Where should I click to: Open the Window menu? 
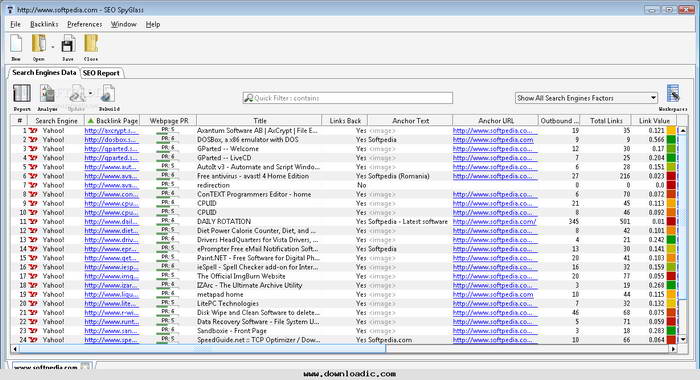click(x=124, y=24)
